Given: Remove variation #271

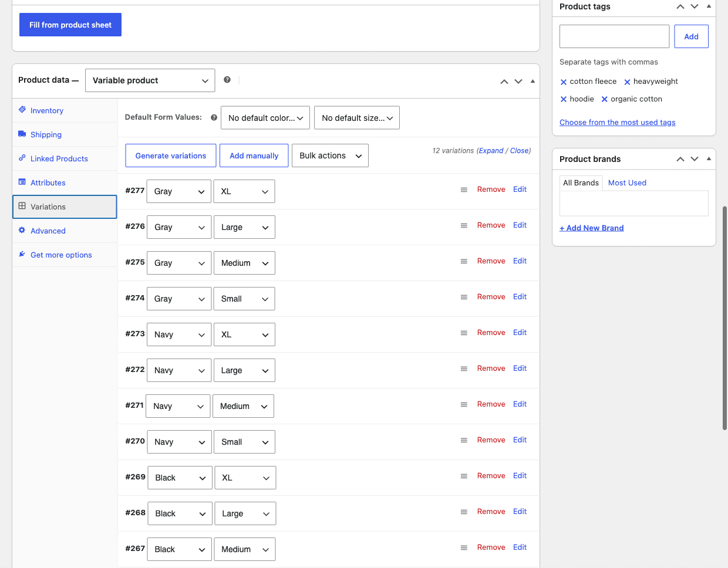Looking at the screenshot, I should (491, 404).
